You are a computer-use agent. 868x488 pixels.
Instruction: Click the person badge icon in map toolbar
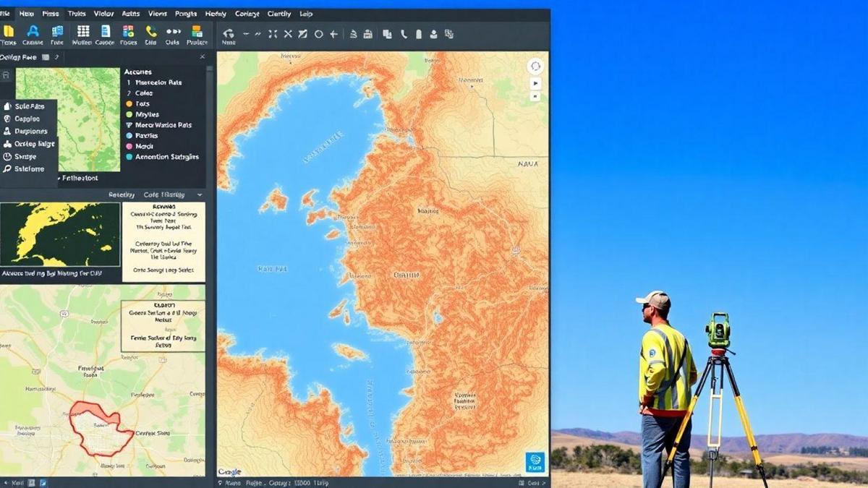433,33
